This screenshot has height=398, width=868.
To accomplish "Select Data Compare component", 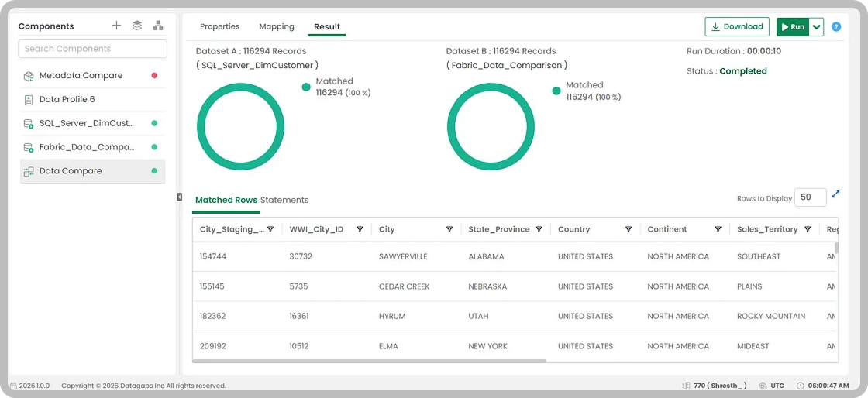I will click(92, 171).
